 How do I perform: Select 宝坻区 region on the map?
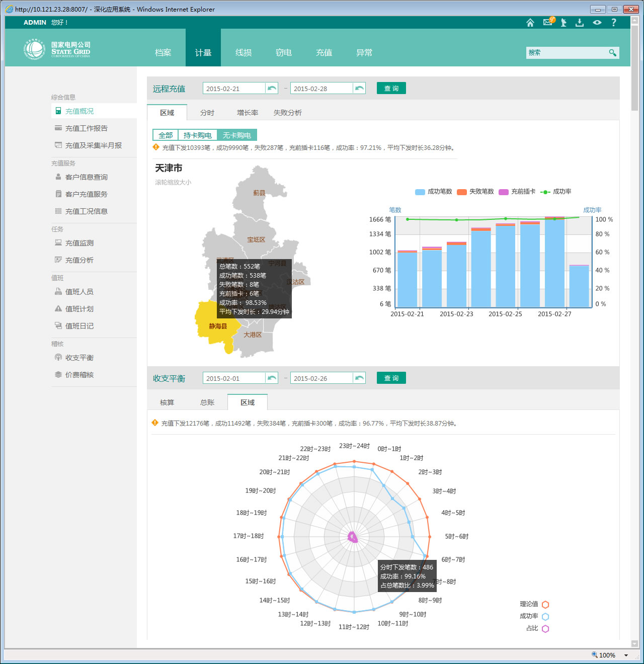(256, 239)
